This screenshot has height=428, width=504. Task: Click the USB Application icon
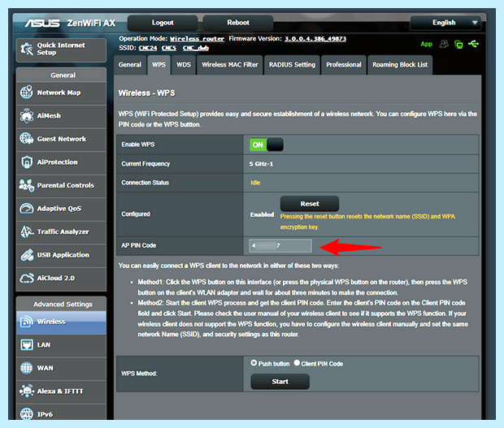coord(26,255)
